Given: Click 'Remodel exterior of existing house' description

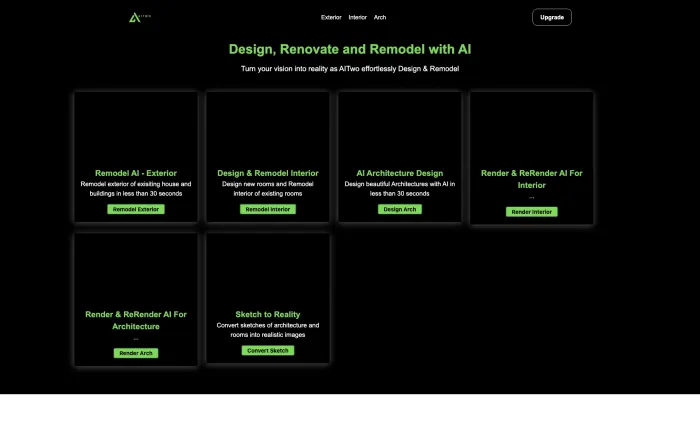Looking at the screenshot, I should tap(136, 188).
